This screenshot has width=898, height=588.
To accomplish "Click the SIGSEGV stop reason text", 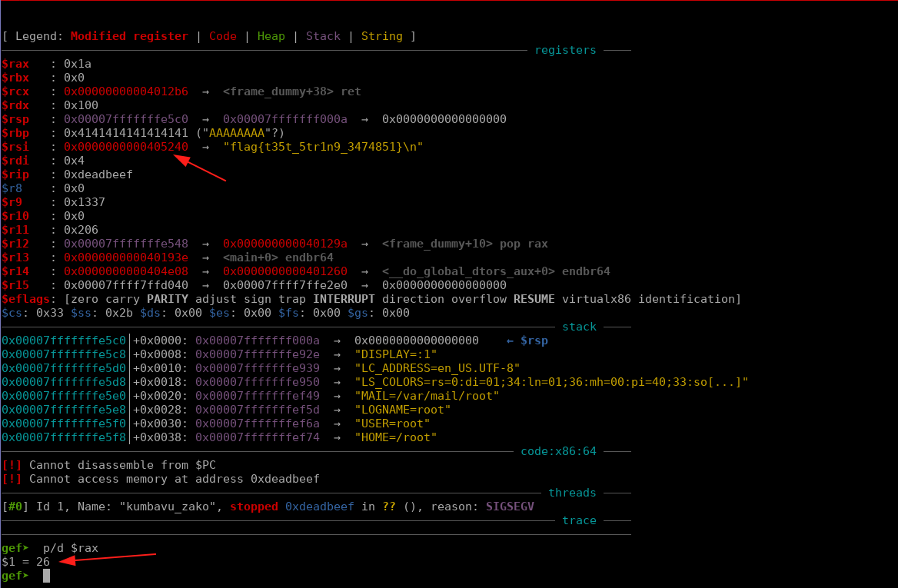I will (510, 507).
